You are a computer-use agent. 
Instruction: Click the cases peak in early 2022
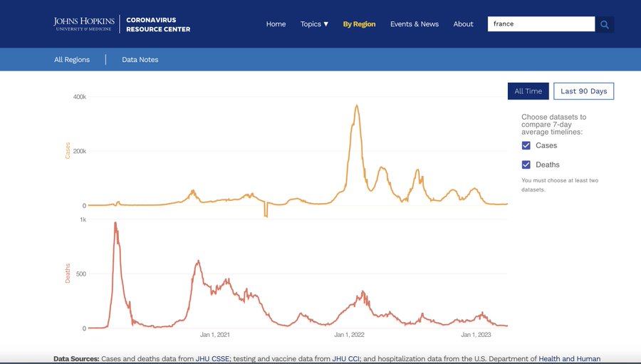coord(357,106)
